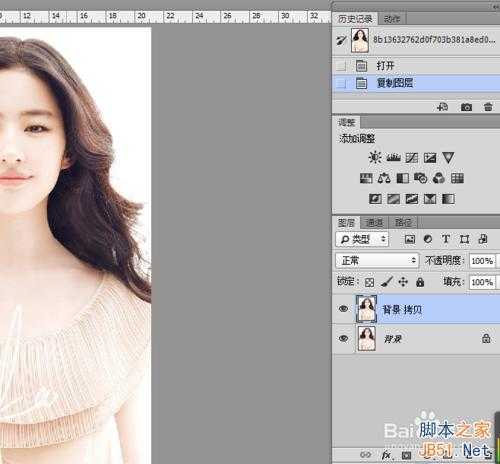Create new document from current history state

coord(442,107)
